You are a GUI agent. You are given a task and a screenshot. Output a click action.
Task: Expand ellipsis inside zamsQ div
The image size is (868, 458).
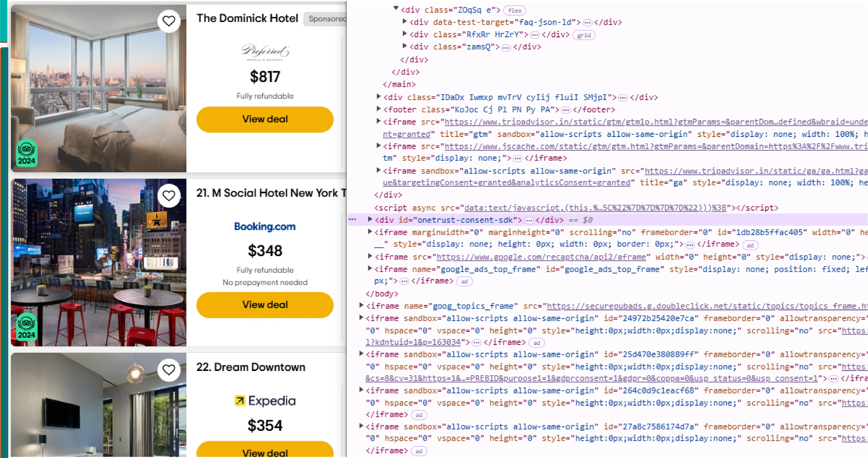[x=506, y=47]
